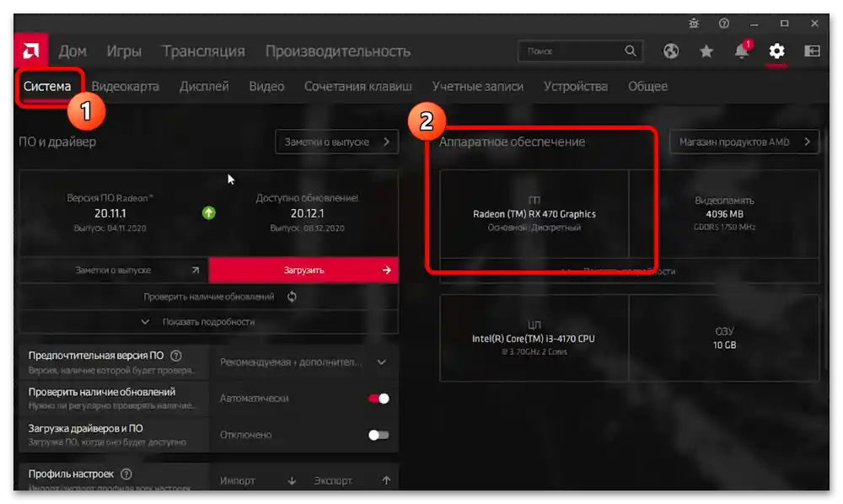Switch to the Видео tab
Viewport: 843px width, 504px height.
click(x=266, y=87)
